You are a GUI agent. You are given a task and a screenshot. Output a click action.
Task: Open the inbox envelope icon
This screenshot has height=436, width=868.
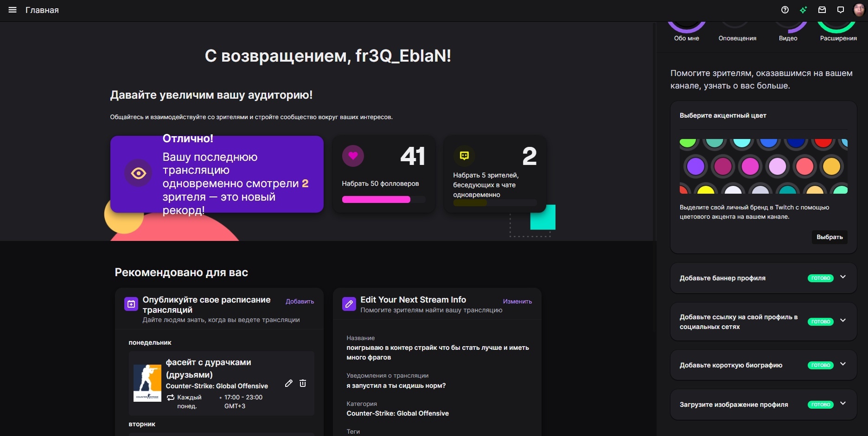(x=822, y=10)
